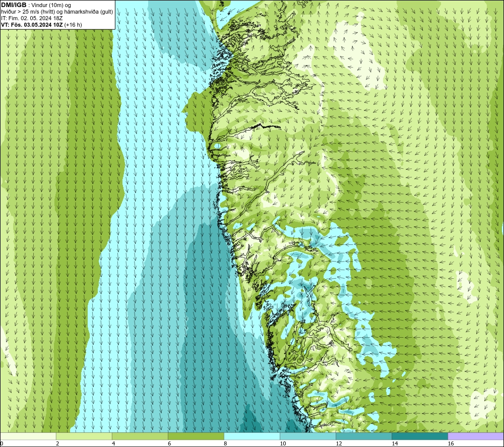This screenshot has height=447, width=504.
Task: Click the '16' colorbar scale label
Action: (450, 443)
